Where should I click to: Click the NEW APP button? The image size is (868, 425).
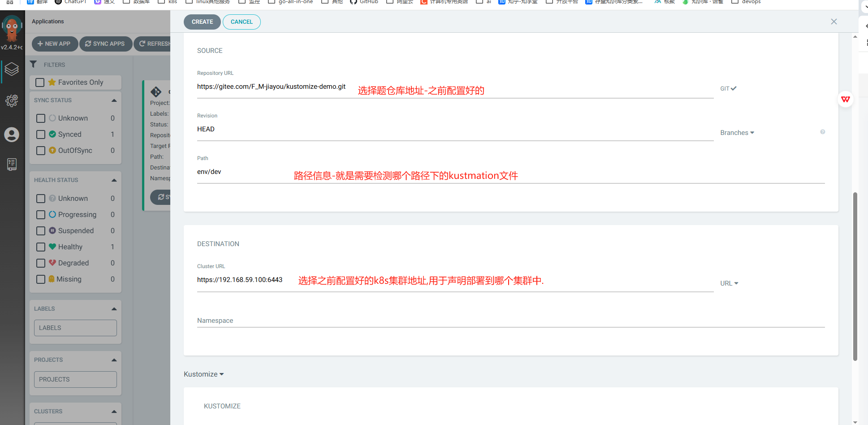pos(55,44)
